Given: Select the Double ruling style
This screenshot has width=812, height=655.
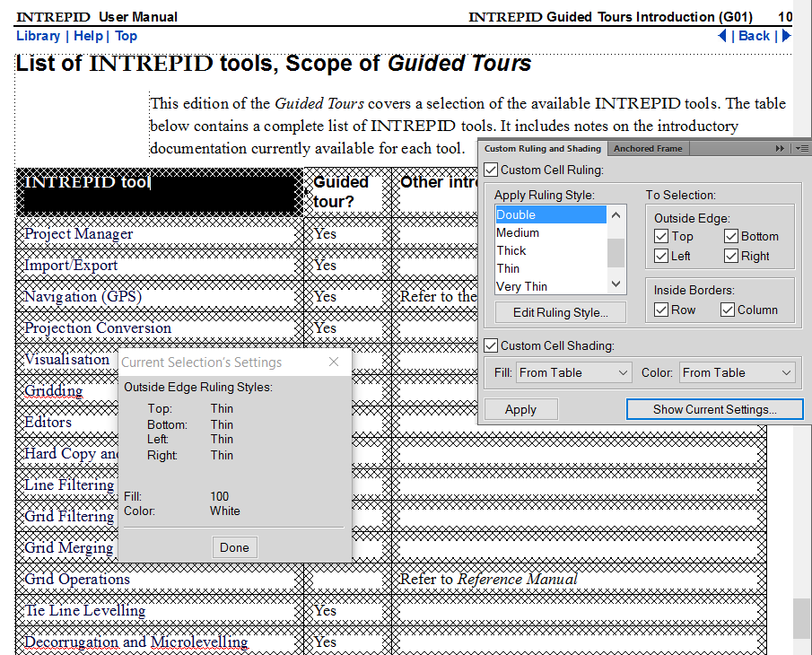Looking at the screenshot, I should click(x=551, y=214).
